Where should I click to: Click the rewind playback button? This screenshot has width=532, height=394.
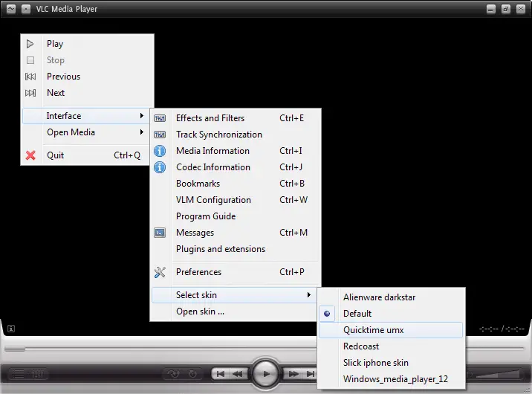(x=238, y=374)
